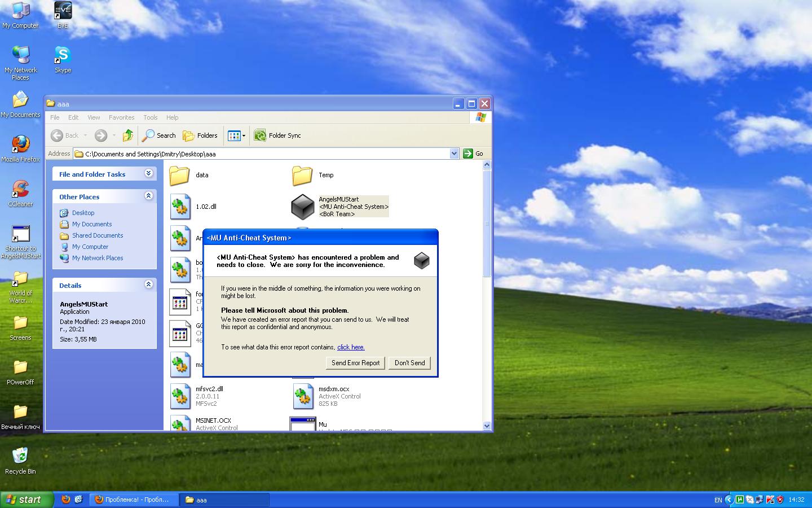Click the Back toolbar button in Explorer
812x508 pixels.
(65, 135)
